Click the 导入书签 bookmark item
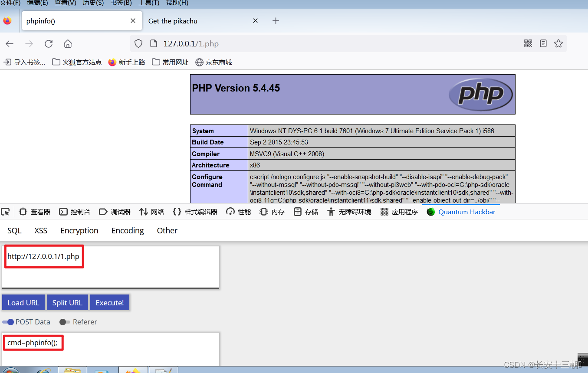 point(24,62)
